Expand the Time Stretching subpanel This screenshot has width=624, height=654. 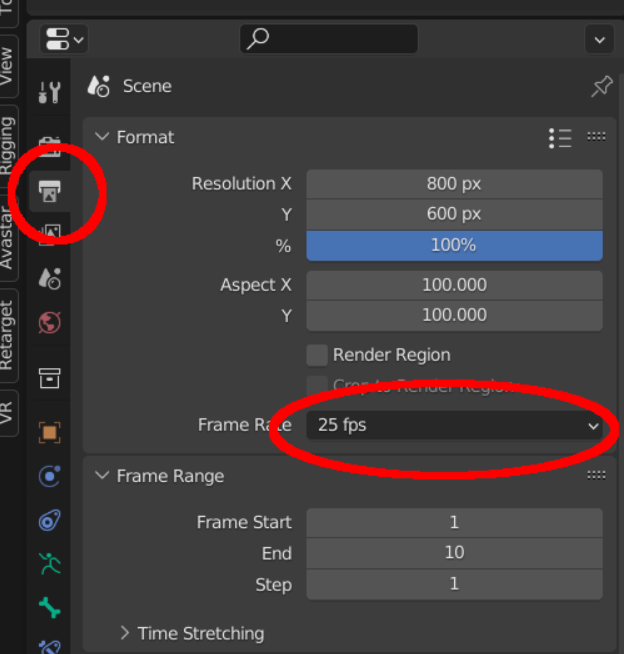coord(125,633)
